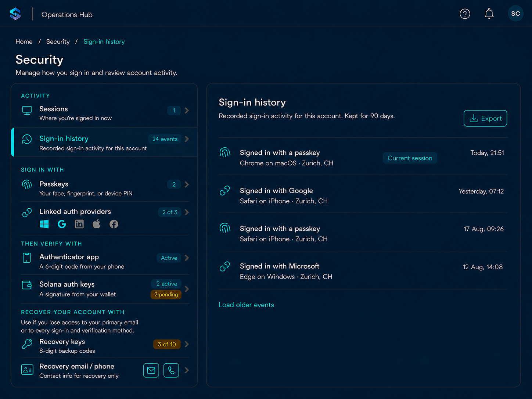532x399 pixels.
Task: Open Recovery keys menu item
Action: (x=105, y=346)
